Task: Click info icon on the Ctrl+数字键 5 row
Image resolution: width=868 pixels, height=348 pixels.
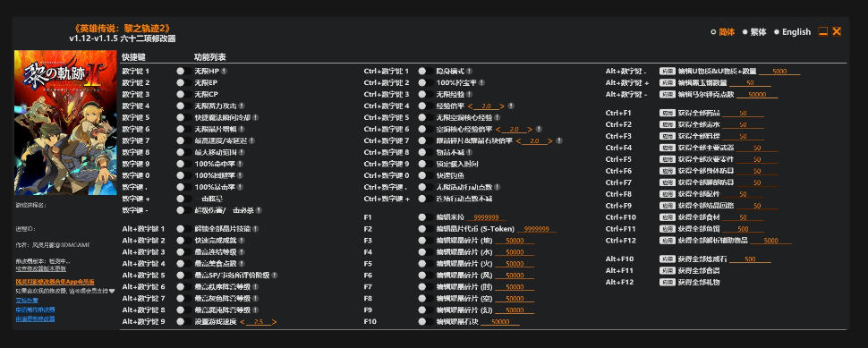Action: (498, 118)
